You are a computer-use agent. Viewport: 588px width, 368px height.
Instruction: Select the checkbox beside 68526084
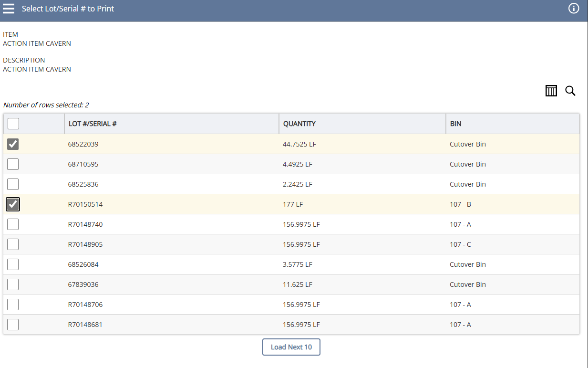click(13, 264)
